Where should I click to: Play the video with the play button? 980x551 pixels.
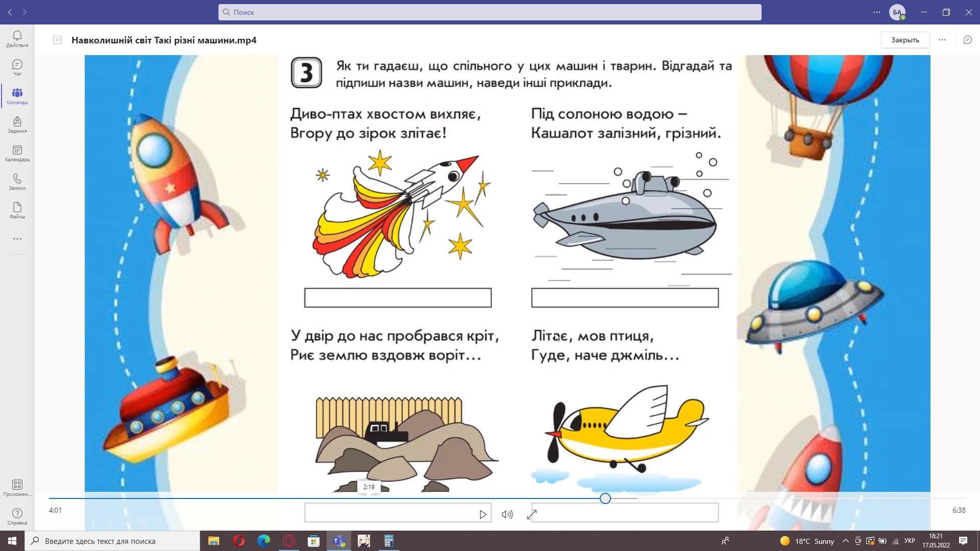482,514
